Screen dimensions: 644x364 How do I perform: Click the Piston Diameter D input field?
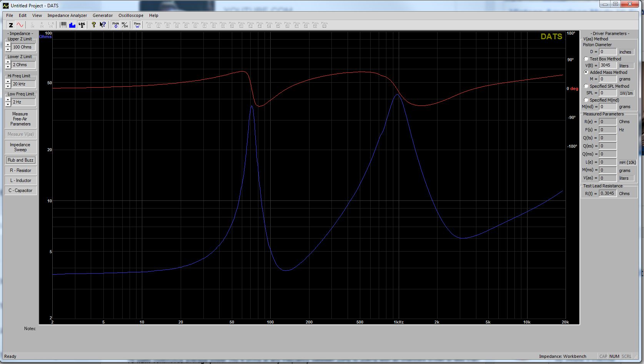pos(607,52)
